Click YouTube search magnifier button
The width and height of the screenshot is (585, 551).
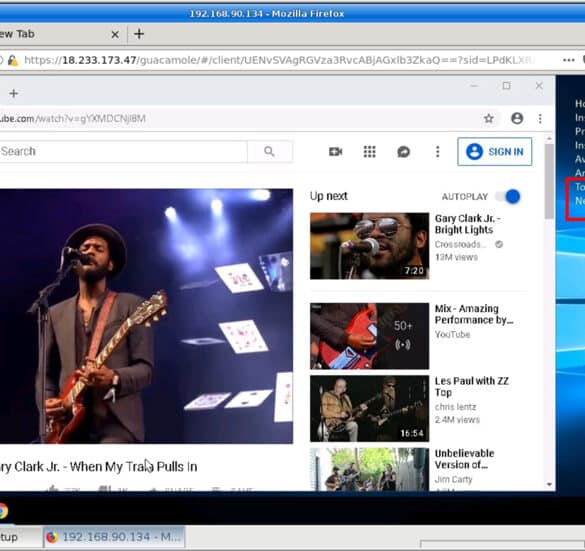270,151
